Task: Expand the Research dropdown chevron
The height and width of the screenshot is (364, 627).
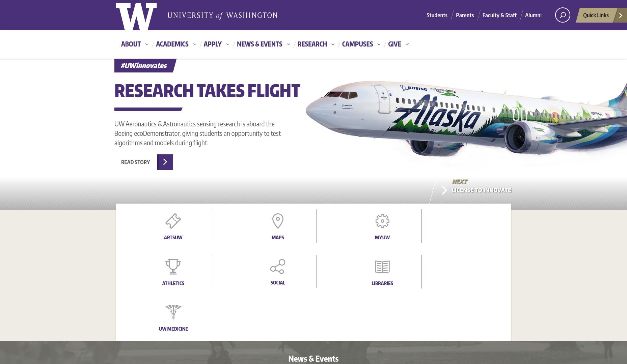Action: (333, 44)
